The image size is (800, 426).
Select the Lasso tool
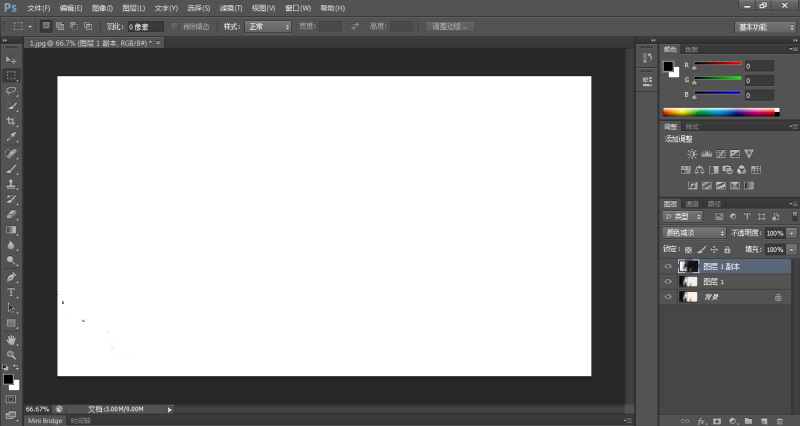[x=12, y=90]
